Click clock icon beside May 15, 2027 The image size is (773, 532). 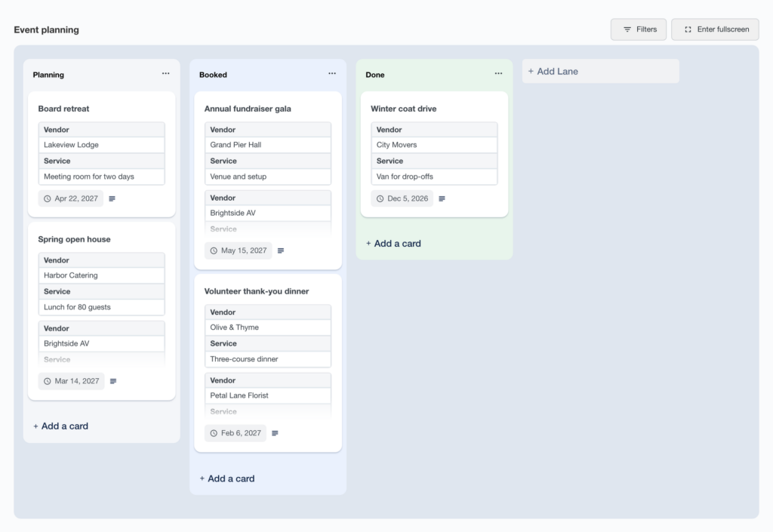pyautogui.click(x=214, y=251)
